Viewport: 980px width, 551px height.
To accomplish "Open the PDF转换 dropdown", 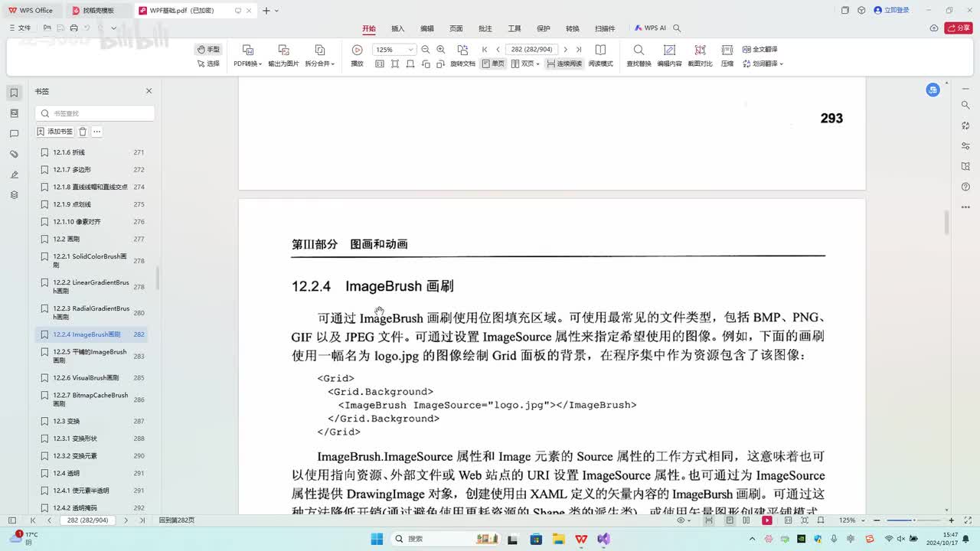I will coord(248,64).
